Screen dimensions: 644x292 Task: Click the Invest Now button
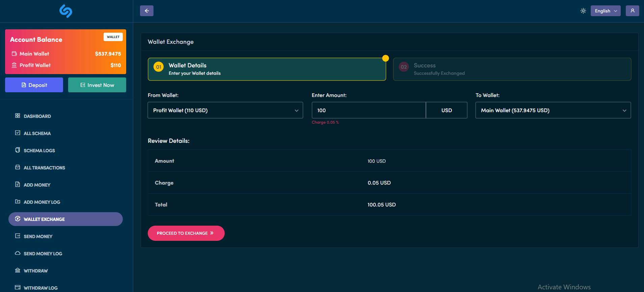(x=97, y=85)
